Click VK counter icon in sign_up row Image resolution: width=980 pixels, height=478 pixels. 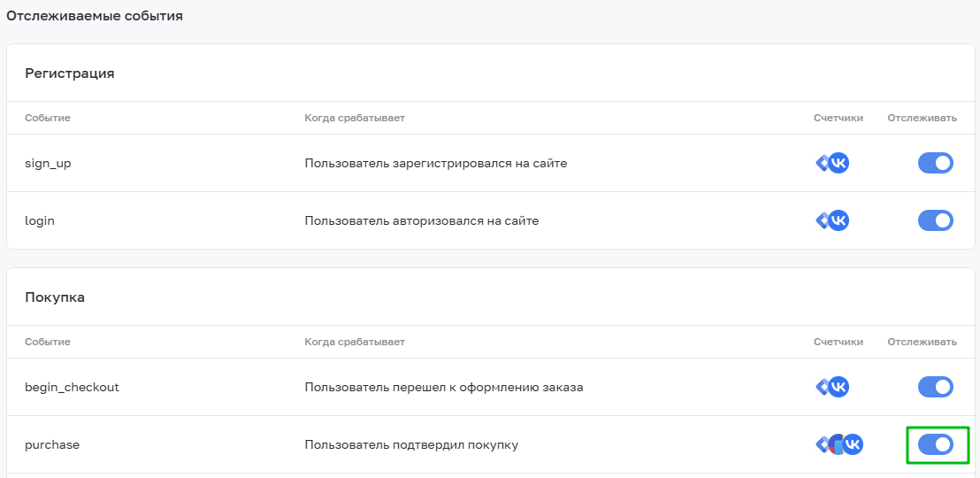pyautogui.click(x=838, y=163)
